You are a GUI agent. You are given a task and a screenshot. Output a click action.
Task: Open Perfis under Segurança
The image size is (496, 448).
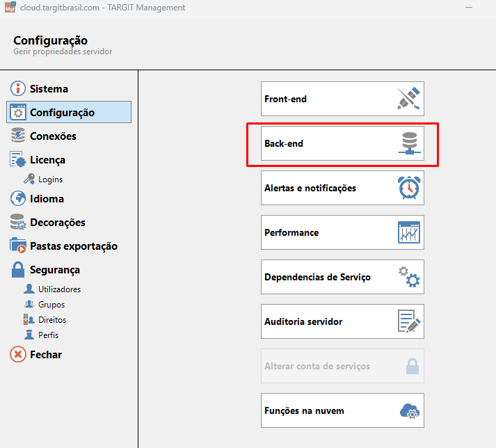tap(49, 335)
